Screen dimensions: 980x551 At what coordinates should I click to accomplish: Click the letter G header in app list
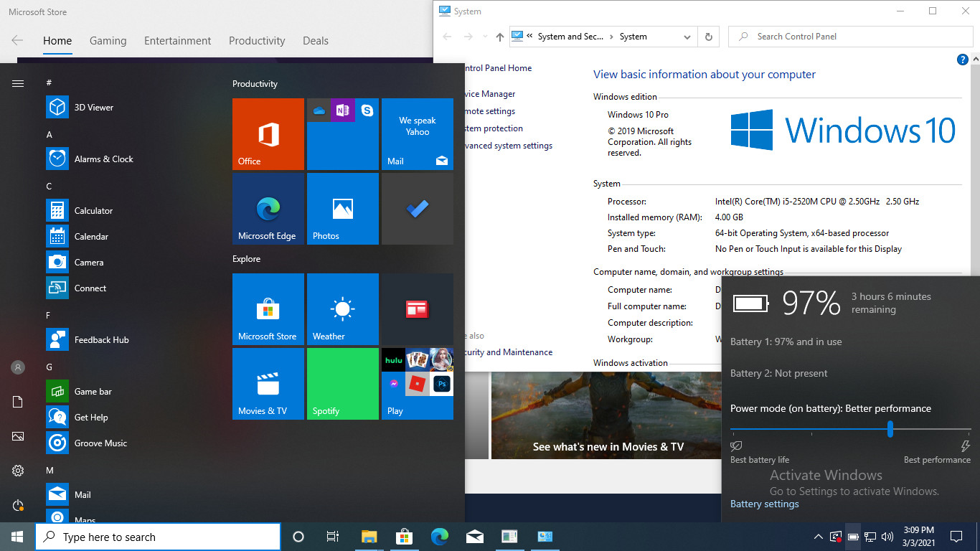click(50, 367)
